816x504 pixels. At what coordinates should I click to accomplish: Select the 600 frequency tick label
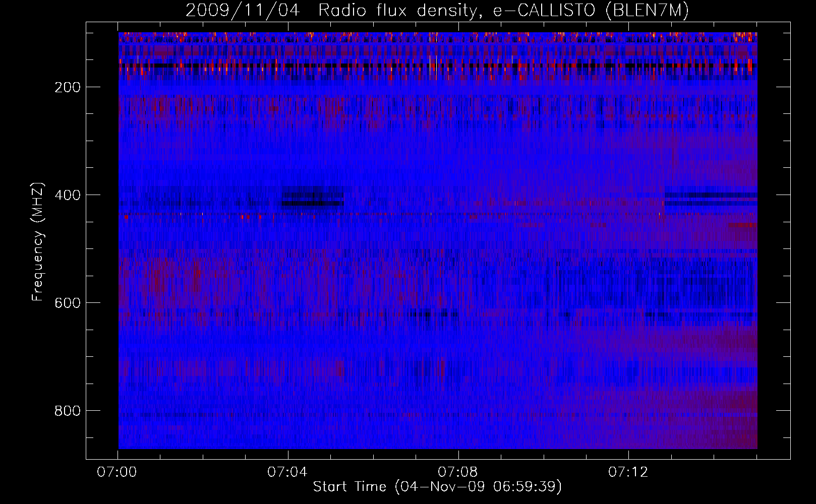click(68, 303)
